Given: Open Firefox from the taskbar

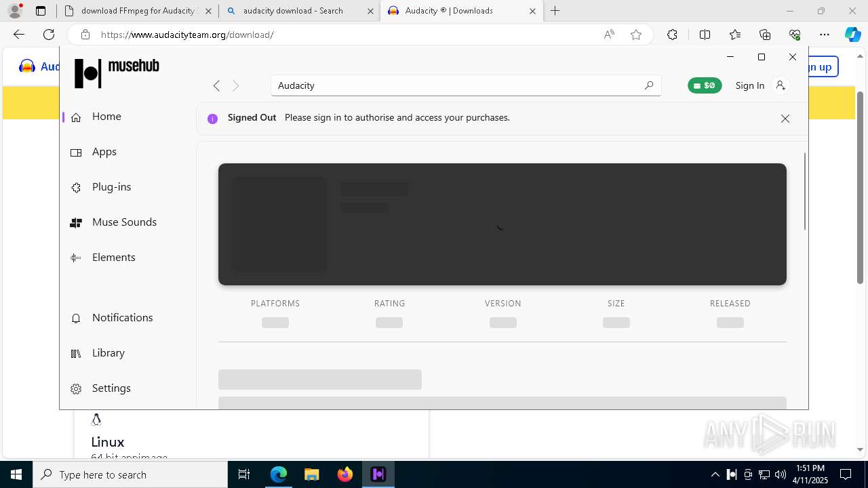Looking at the screenshot, I should click(345, 474).
